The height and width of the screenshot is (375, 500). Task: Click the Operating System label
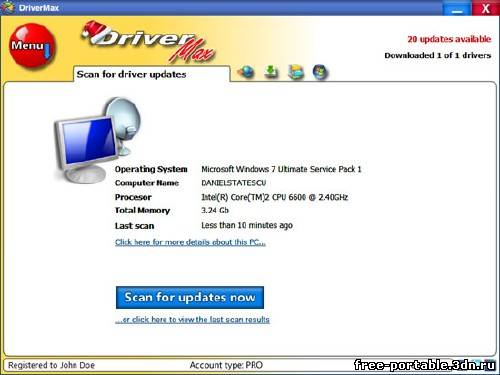151,169
